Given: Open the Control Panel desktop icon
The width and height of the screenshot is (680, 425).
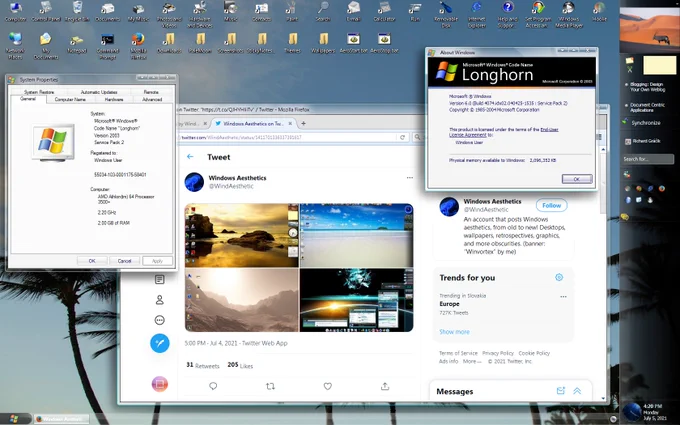Looking at the screenshot, I should coord(46,11).
